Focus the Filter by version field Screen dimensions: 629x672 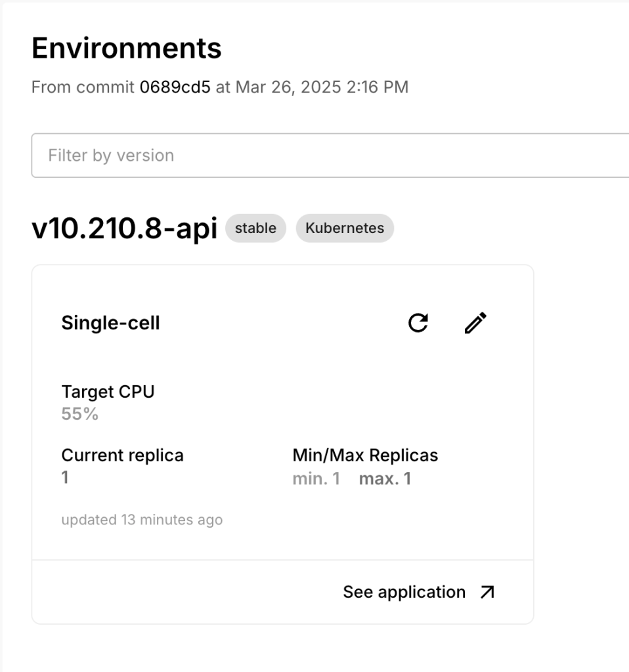click(x=328, y=156)
